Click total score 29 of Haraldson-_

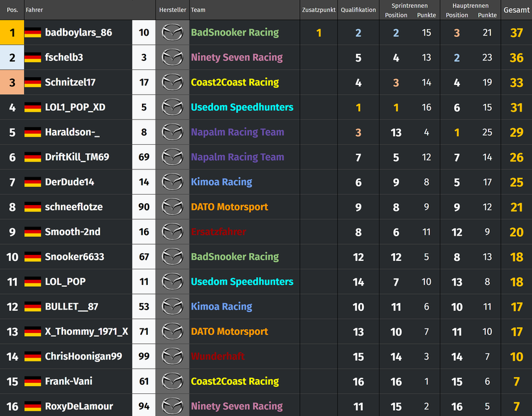tap(516, 132)
